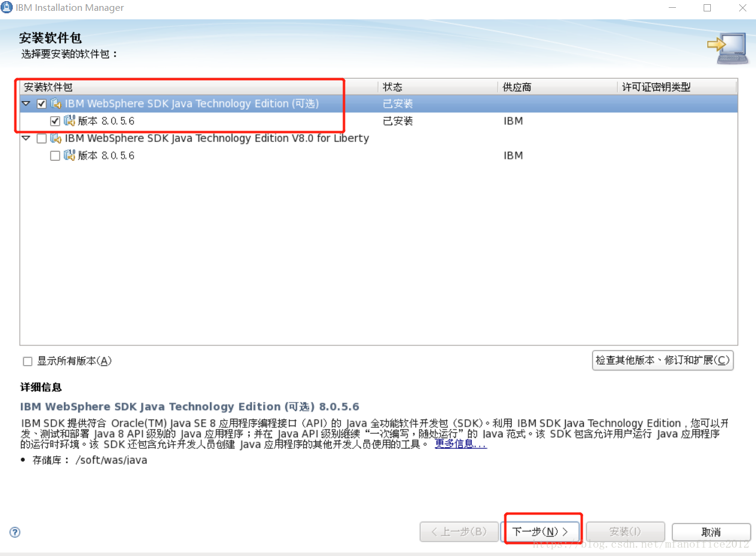Proceed with 下一步(N) button
This screenshot has width=756, height=556.
click(541, 532)
